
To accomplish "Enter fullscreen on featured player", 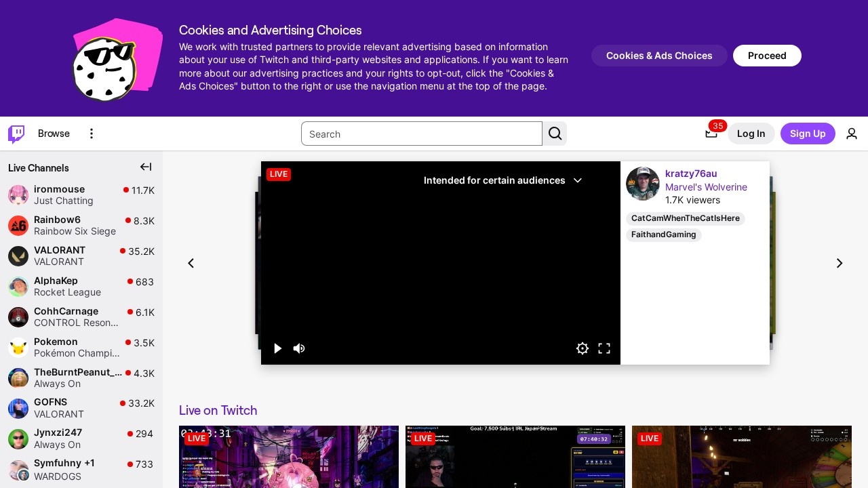I will (604, 348).
